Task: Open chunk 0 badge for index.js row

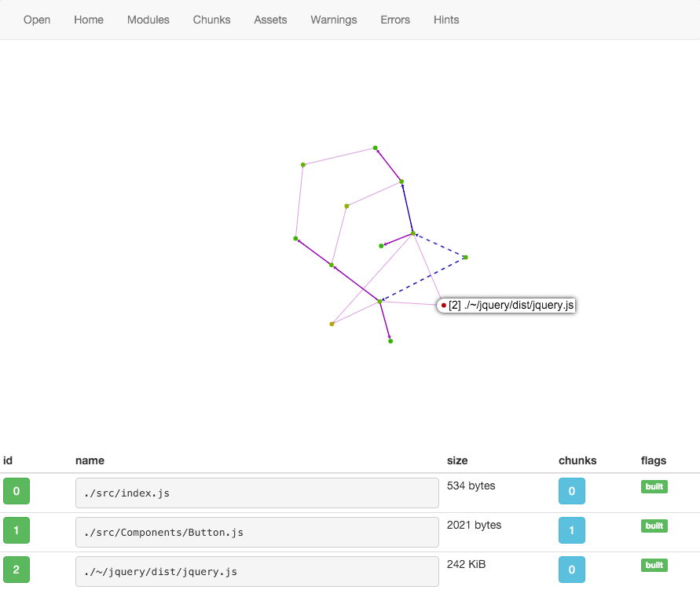Action: (571, 492)
